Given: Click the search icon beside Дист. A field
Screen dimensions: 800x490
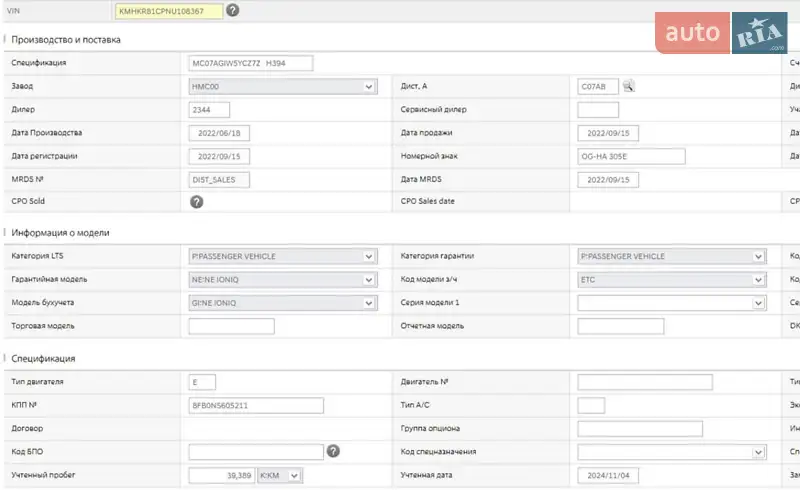Looking at the screenshot, I should point(629,86).
